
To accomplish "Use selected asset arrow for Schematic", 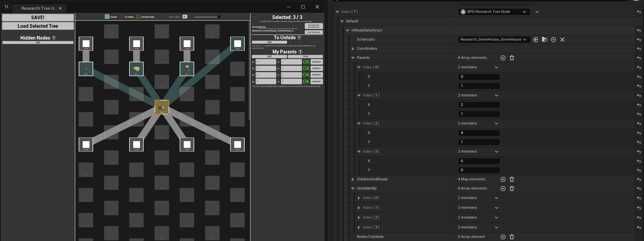I will point(536,40).
